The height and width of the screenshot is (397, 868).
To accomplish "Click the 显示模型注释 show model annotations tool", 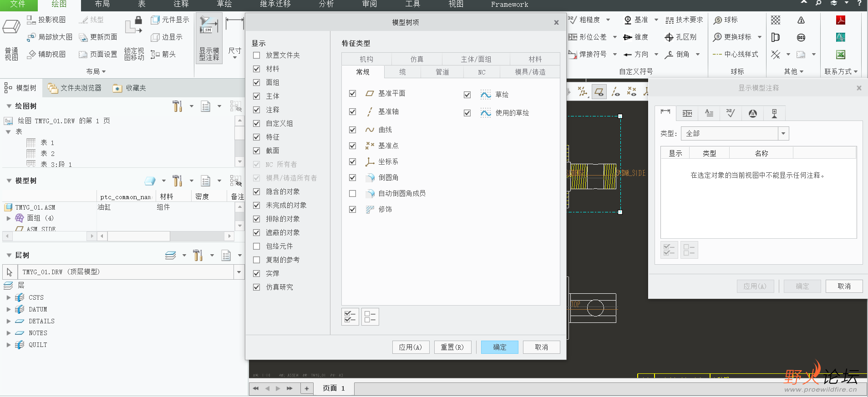I will 209,38.
